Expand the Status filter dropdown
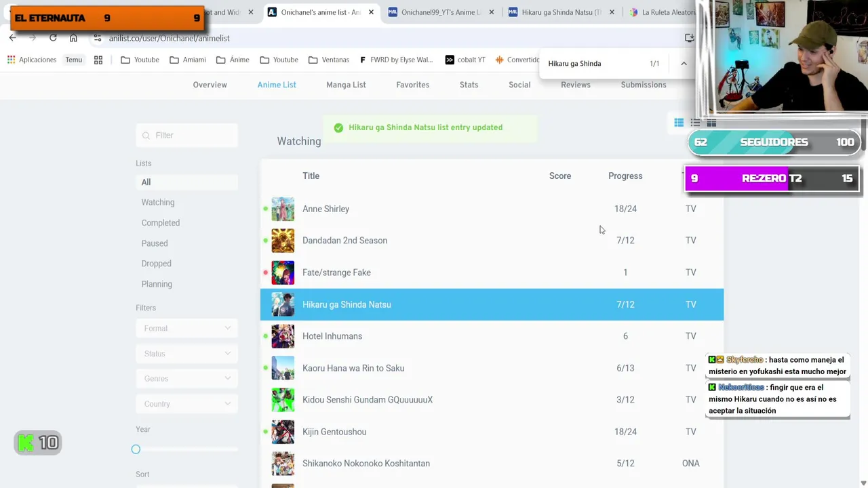 [x=186, y=354]
